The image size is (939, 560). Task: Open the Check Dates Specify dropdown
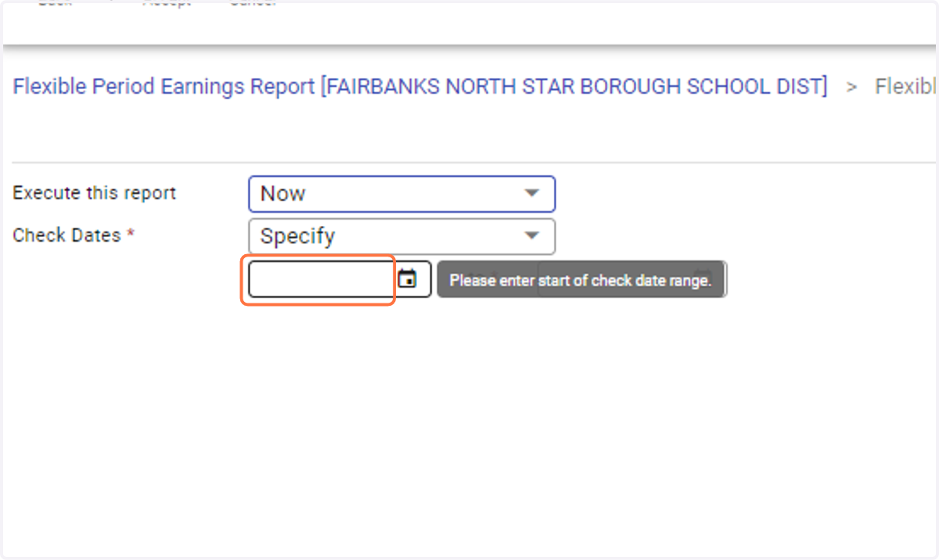point(401,236)
